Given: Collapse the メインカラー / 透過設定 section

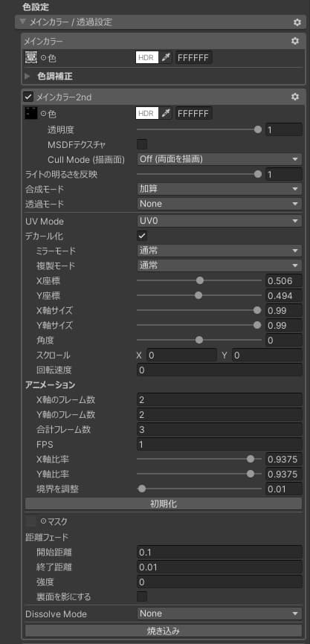Looking at the screenshot, I should click(22, 22).
